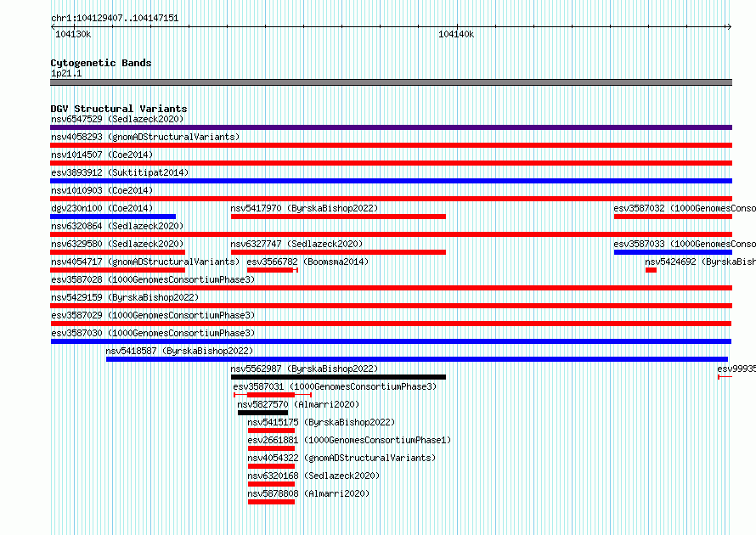The height and width of the screenshot is (535, 756).
Task: Open variant nsv1014507 (Coe2014) label
Action: coord(102,155)
